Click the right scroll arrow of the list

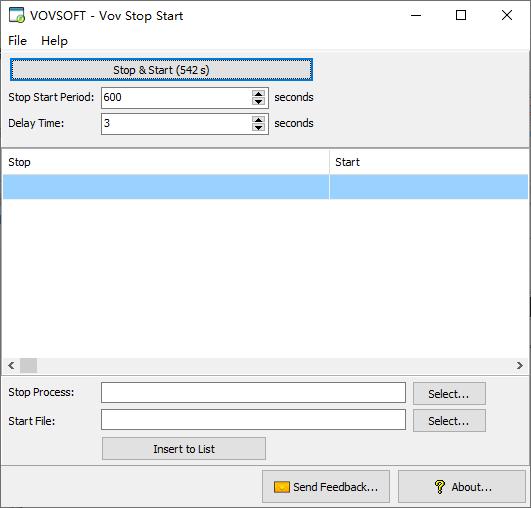click(x=520, y=365)
